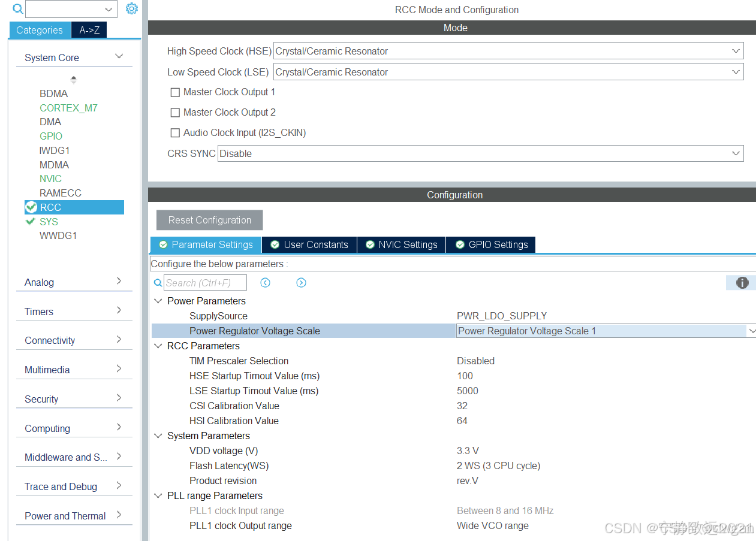The width and height of the screenshot is (756, 541).
Task: Select IWDG1 peripheral
Action: click(x=55, y=150)
